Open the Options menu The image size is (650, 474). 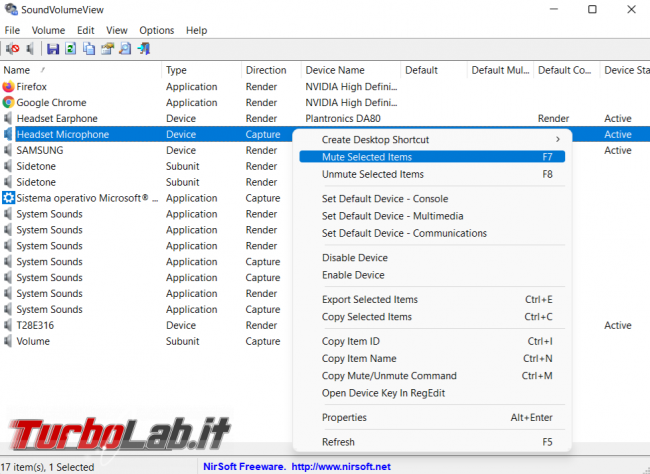[x=156, y=30]
